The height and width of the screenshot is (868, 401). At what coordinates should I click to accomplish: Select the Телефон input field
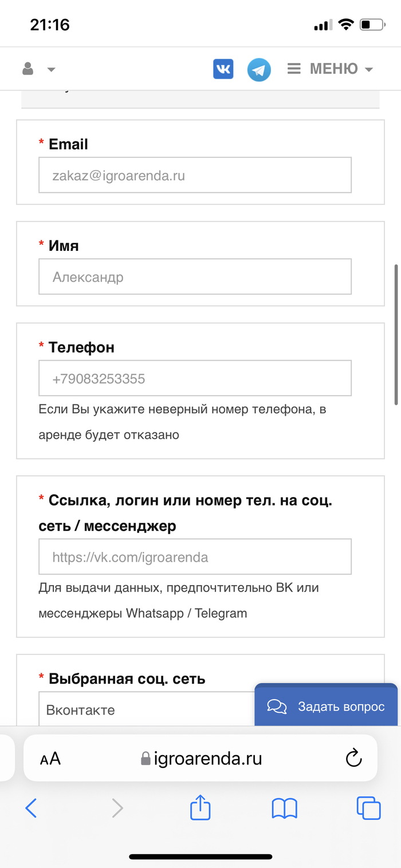click(x=195, y=378)
